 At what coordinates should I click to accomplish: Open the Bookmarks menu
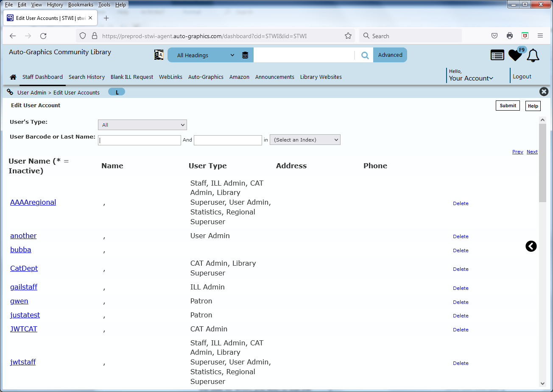[x=81, y=5]
